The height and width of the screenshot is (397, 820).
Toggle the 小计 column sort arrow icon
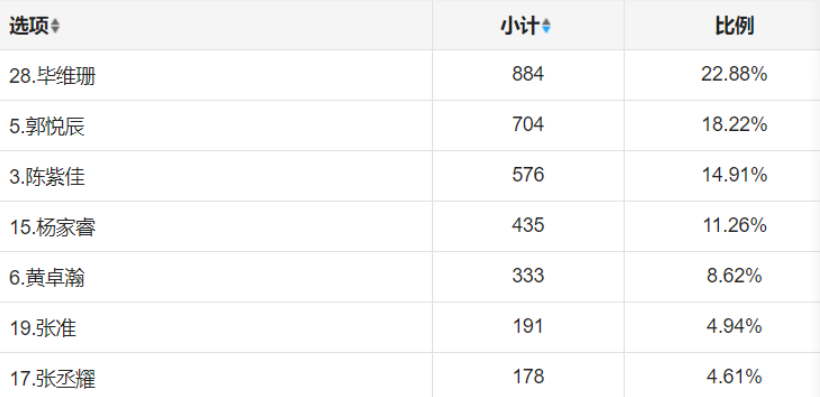tap(546, 26)
